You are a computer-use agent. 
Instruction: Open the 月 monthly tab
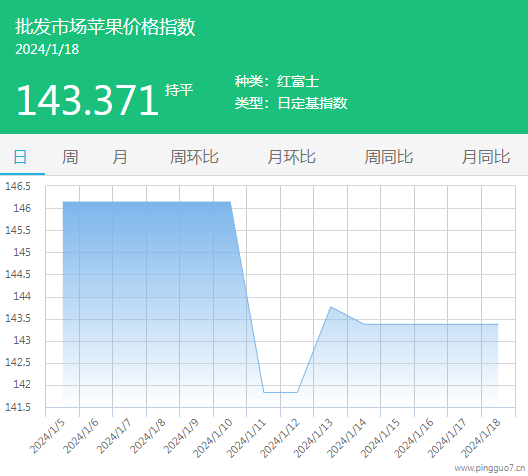(120, 157)
